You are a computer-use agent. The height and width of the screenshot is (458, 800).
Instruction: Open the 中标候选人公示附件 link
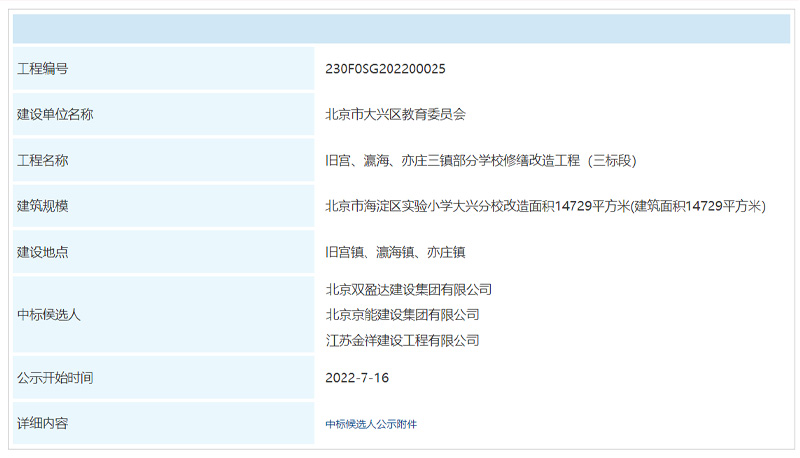371,424
